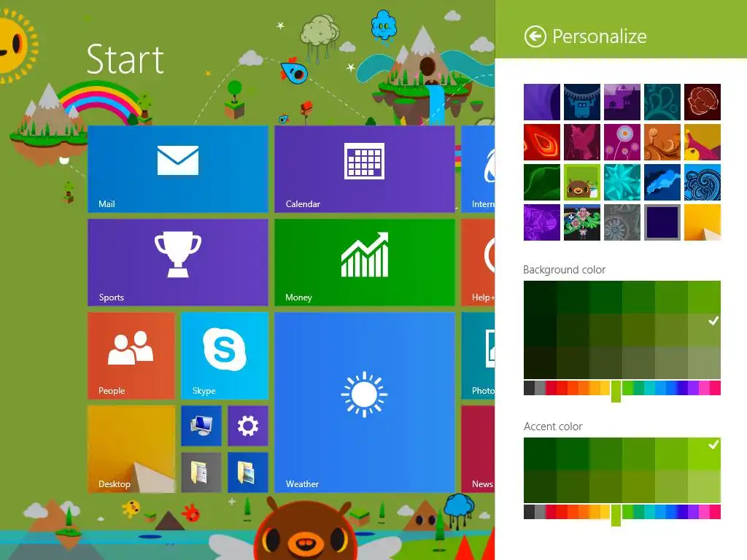Choose the gray gears background pattern
Viewport: 747px width, 560px height.
click(622, 222)
